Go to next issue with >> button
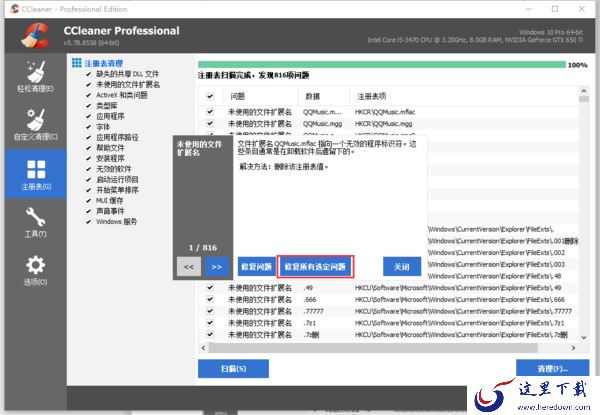600x415 pixels. (217, 267)
